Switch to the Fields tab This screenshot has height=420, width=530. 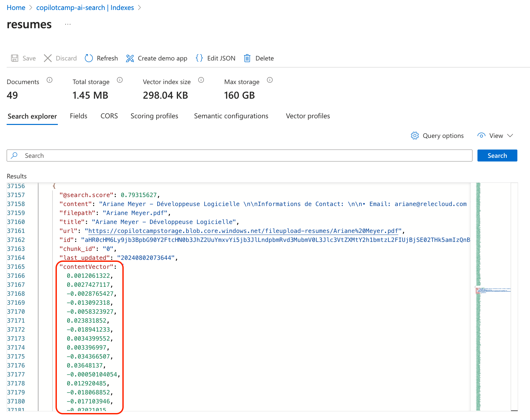78,116
